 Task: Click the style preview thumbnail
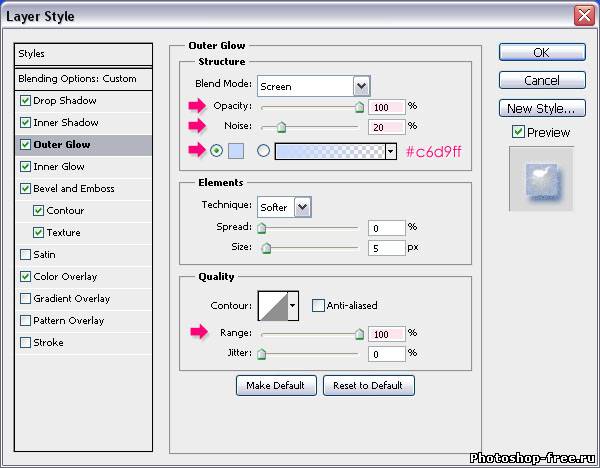pos(541,179)
